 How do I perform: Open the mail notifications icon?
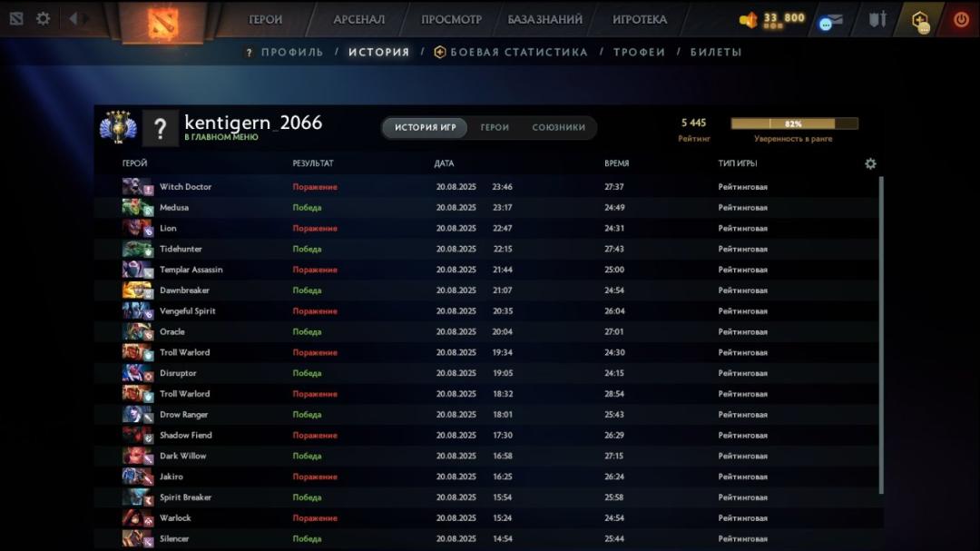tap(830, 21)
